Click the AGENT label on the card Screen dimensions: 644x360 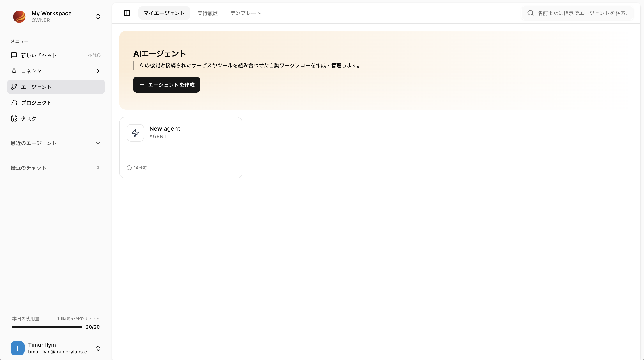[158, 136]
